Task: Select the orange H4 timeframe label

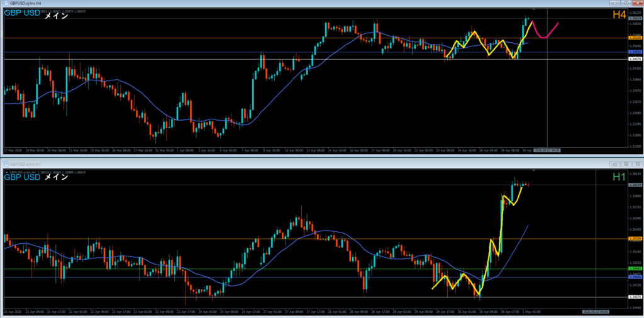Action: point(619,15)
